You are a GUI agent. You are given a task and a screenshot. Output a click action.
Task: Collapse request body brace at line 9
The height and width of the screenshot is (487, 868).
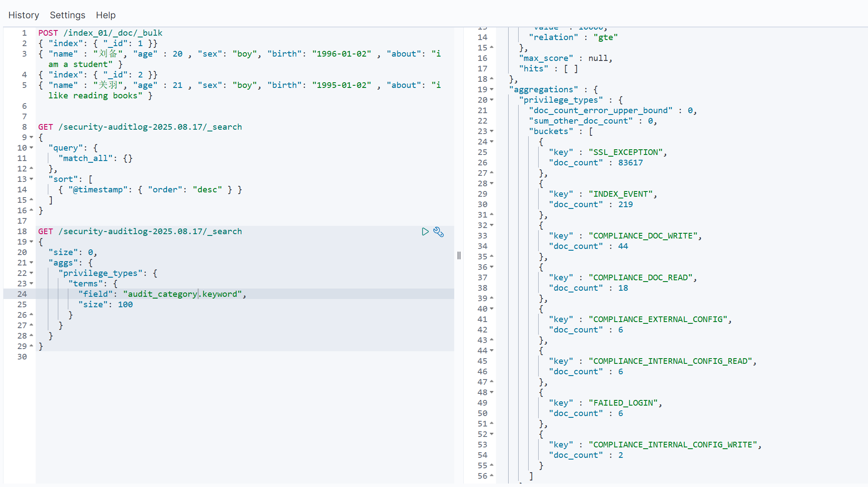(31, 138)
